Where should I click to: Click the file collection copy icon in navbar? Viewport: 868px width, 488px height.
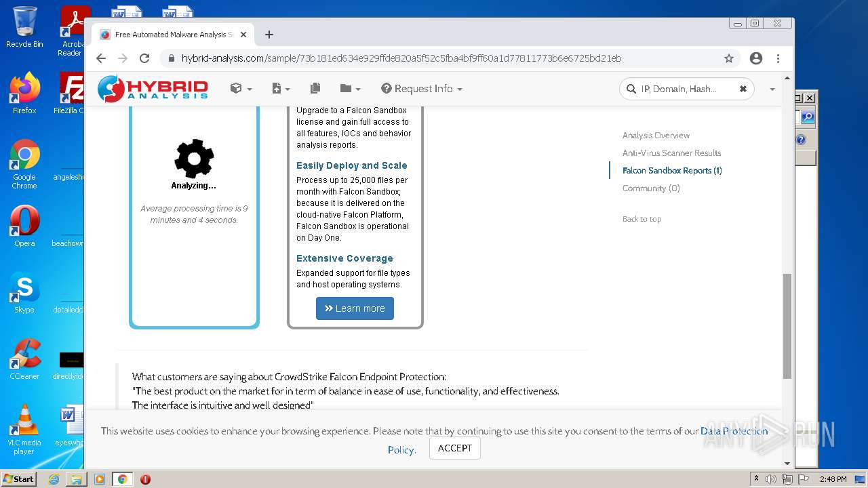[315, 89]
